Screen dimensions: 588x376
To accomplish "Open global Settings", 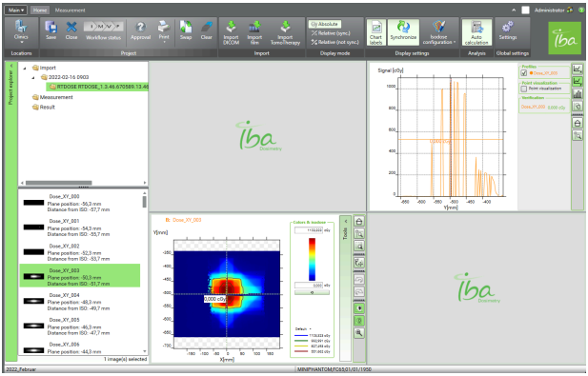I will [508, 30].
